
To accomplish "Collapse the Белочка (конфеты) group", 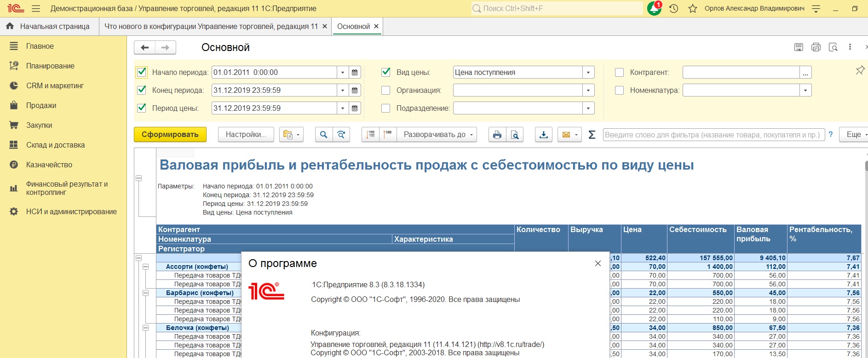I will tap(146, 328).
